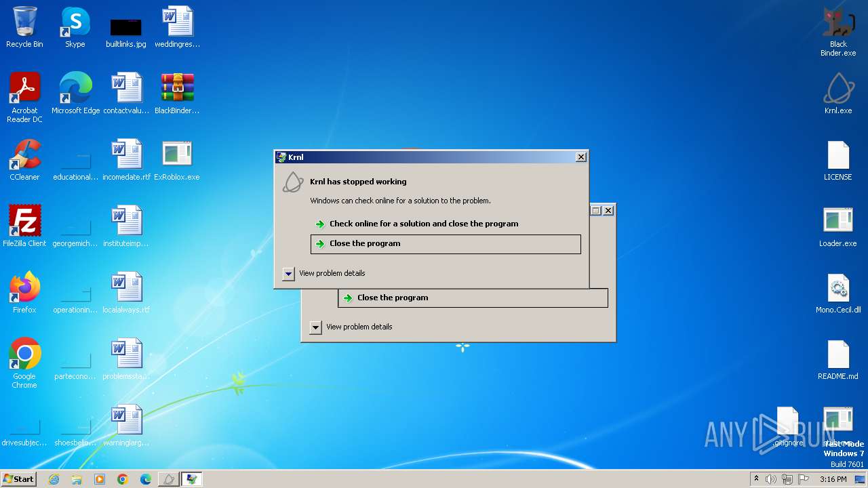This screenshot has width=868, height=488.
Task: Open Chrome from the taskbar
Action: (123, 479)
